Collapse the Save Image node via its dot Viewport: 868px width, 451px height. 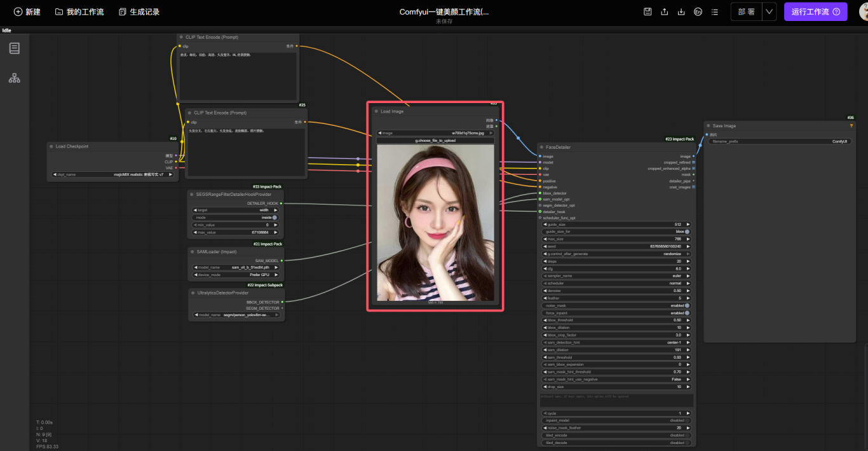click(709, 126)
